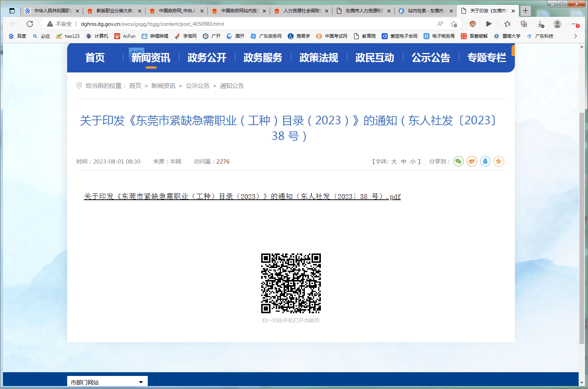Open hao123 bookmark
The width and height of the screenshot is (588, 389).
coord(68,36)
